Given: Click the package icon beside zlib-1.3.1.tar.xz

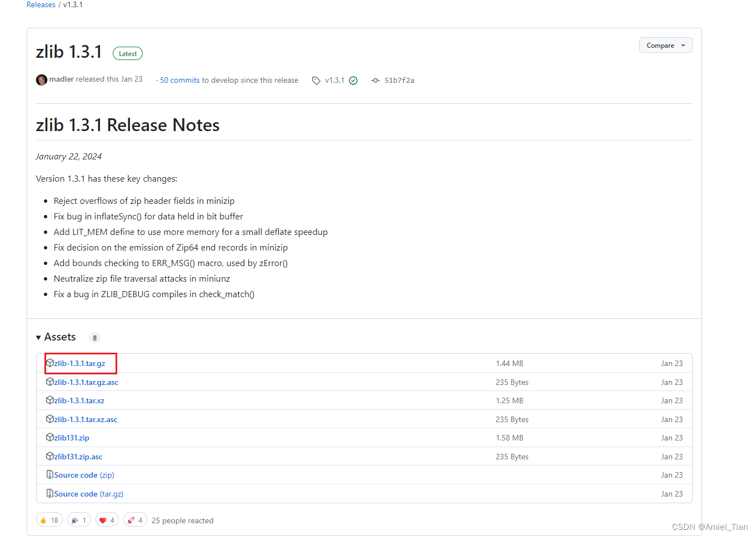Looking at the screenshot, I should (x=50, y=400).
